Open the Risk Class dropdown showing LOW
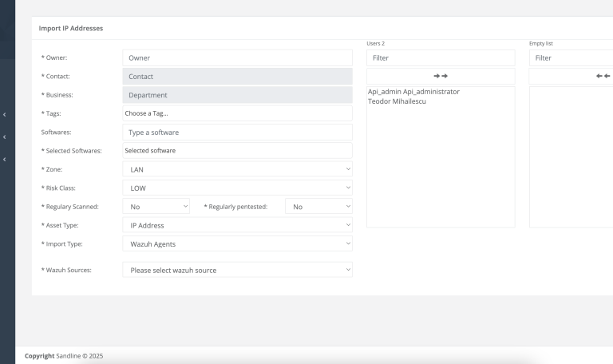This screenshot has height=364, width=613. [237, 188]
